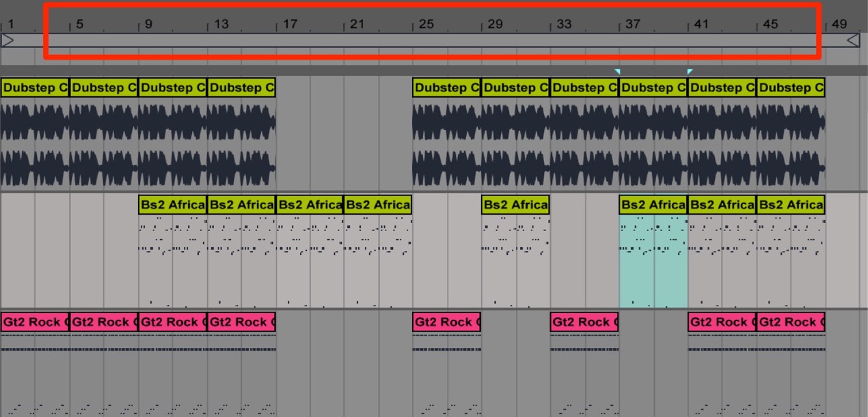Select the Gt2 Rock clip starting at bar 41
The width and height of the screenshot is (868, 417).
(x=722, y=322)
